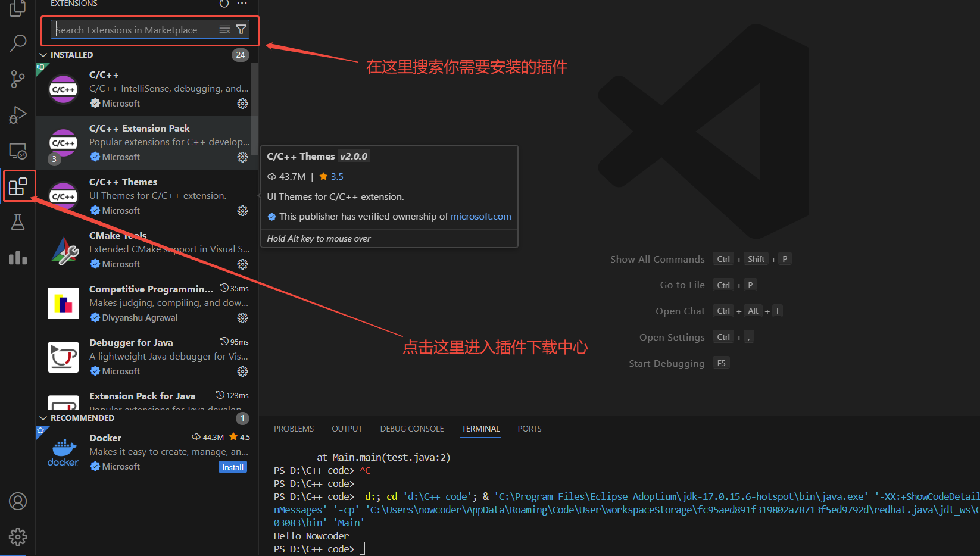Open the Search view

coord(17,43)
